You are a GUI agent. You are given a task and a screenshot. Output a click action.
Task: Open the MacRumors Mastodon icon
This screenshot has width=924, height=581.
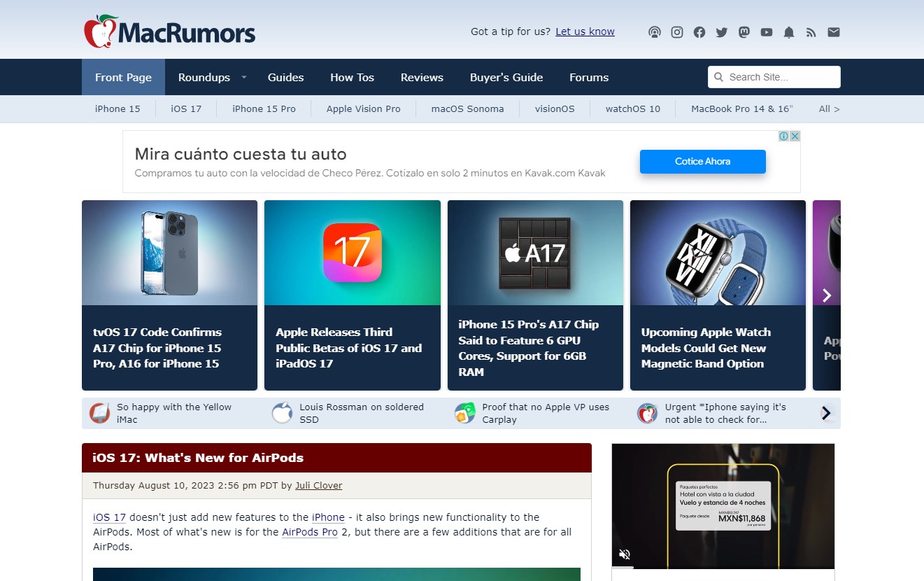tap(744, 32)
